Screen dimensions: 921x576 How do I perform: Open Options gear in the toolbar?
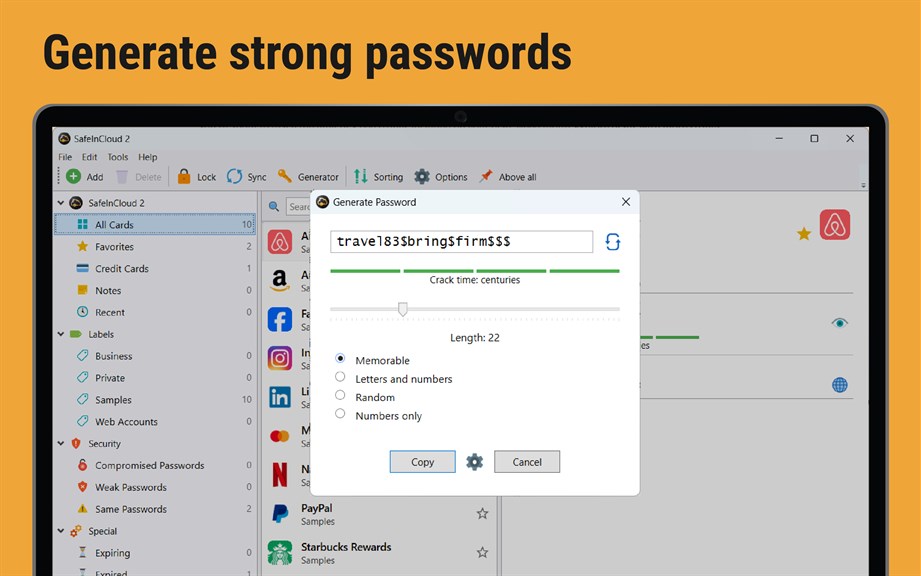pos(422,176)
